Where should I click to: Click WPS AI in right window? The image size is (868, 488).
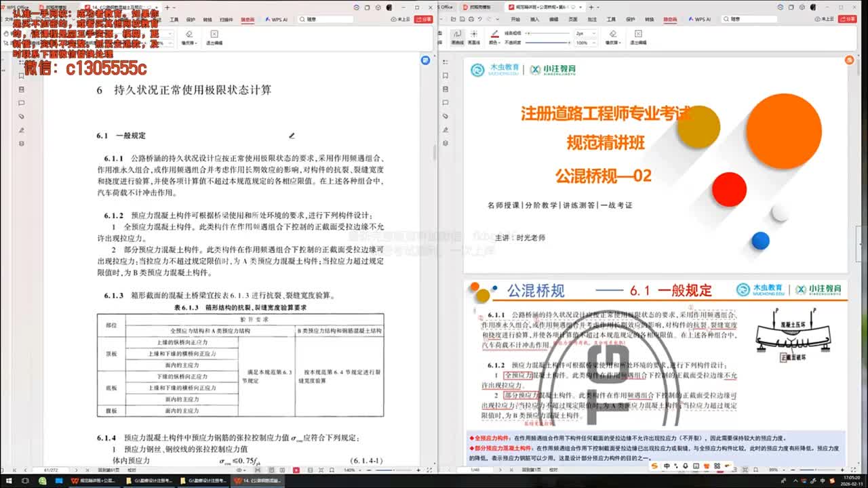(x=700, y=20)
